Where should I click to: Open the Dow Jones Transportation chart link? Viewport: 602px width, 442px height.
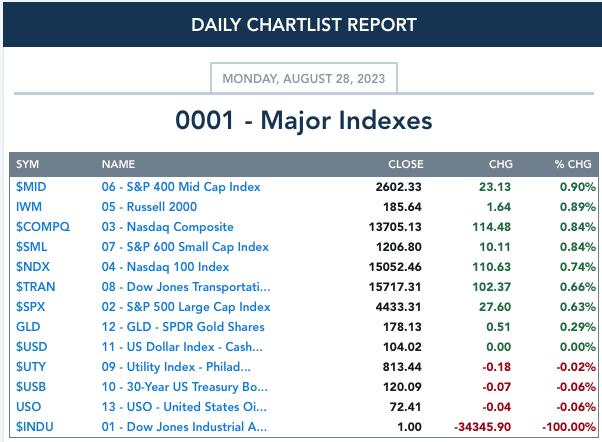(x=186, y=287)
